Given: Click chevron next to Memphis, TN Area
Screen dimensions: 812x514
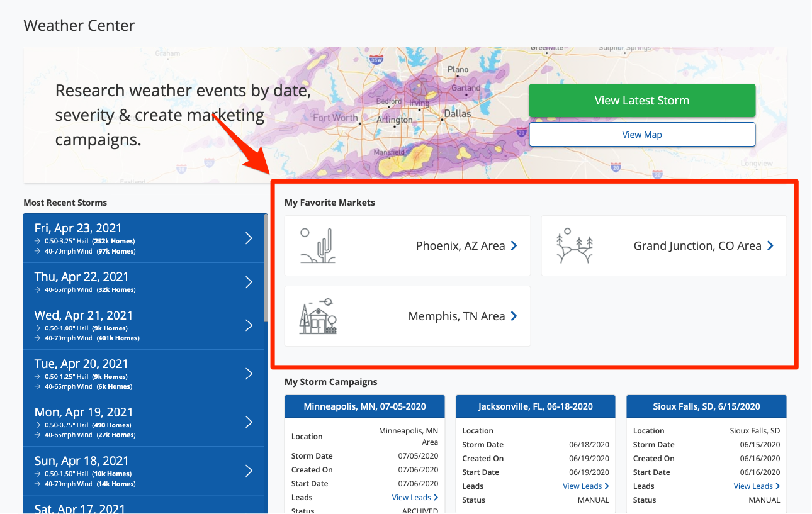Looking at the screenshot, I should pos(514,316).
